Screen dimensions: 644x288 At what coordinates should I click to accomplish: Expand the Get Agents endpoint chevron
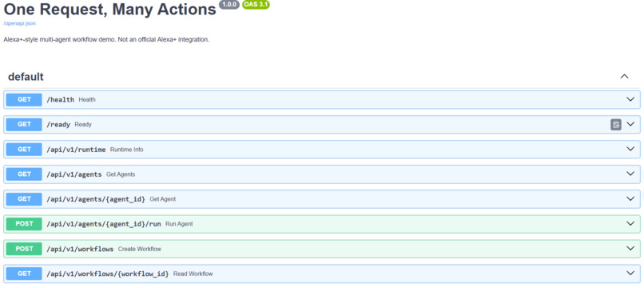630,174
